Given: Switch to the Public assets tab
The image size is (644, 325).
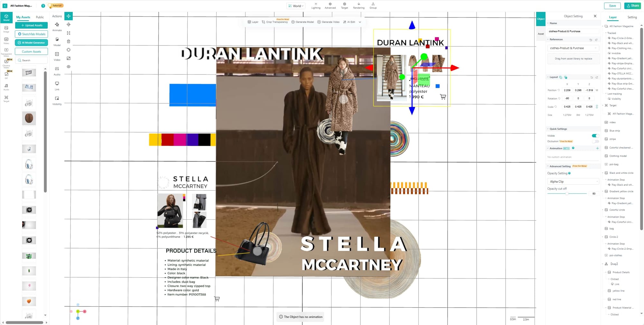Looking at the screenshot, I should coord(40,17).
